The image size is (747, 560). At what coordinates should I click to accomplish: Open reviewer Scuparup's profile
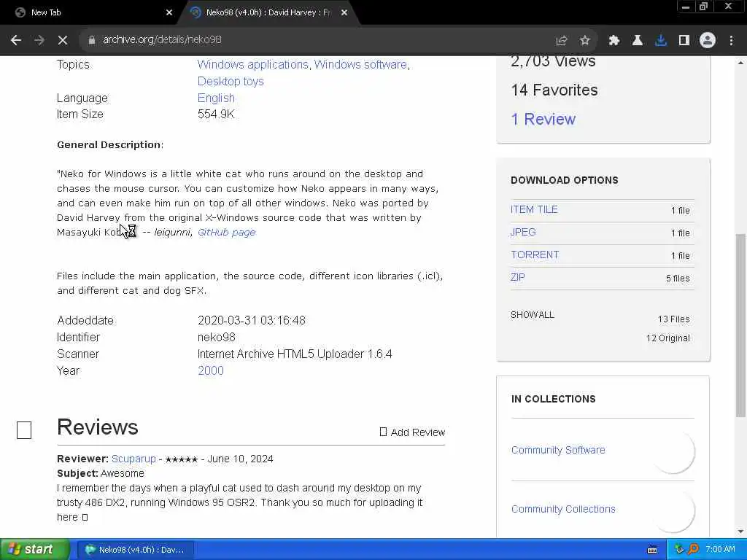(x=133, y=459)
